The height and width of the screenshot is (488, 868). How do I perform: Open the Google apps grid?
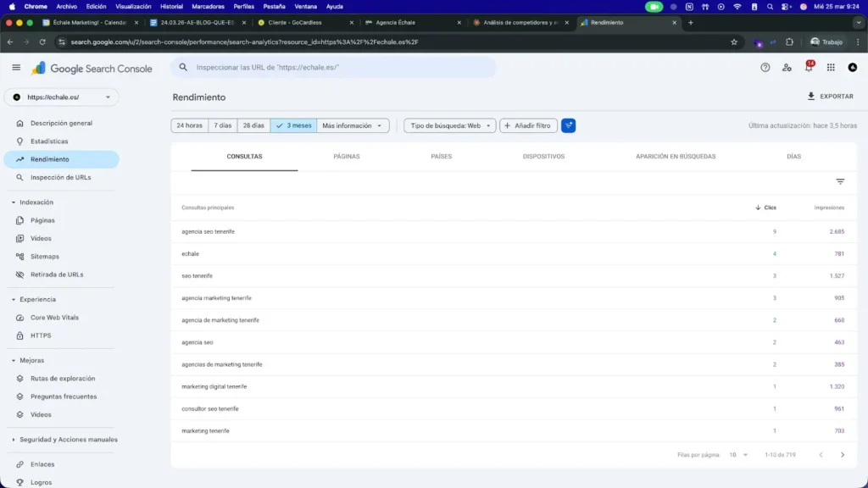coord(832,66)
